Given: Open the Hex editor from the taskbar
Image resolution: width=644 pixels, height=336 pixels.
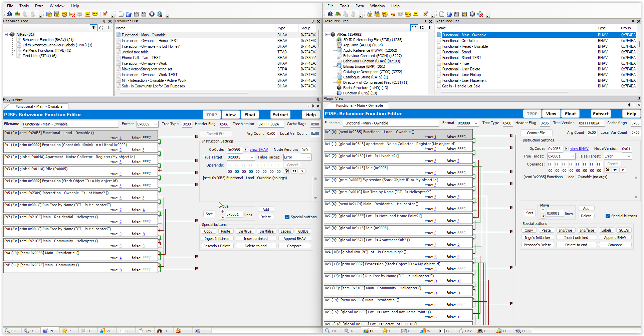Looking at the screenshot, I should pyautogui.click(x=145, y=331).
